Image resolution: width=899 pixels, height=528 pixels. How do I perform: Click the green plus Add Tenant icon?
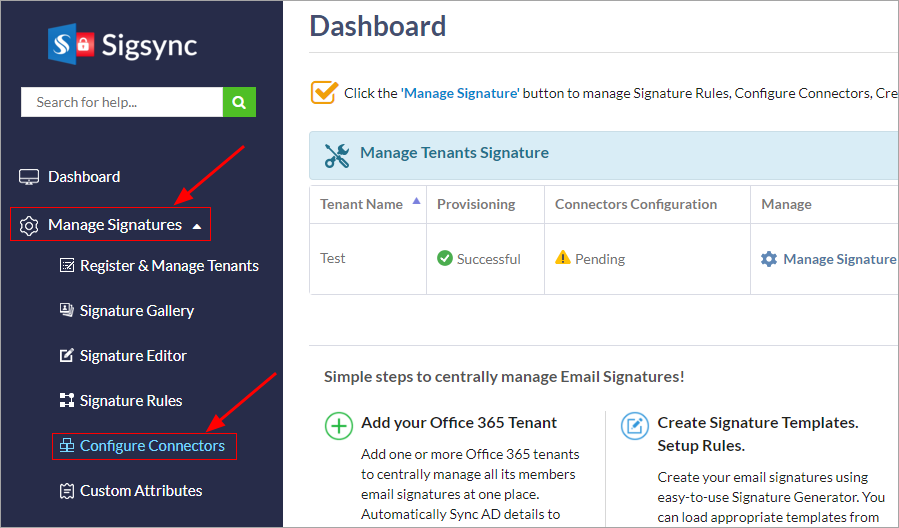[339, 425]
